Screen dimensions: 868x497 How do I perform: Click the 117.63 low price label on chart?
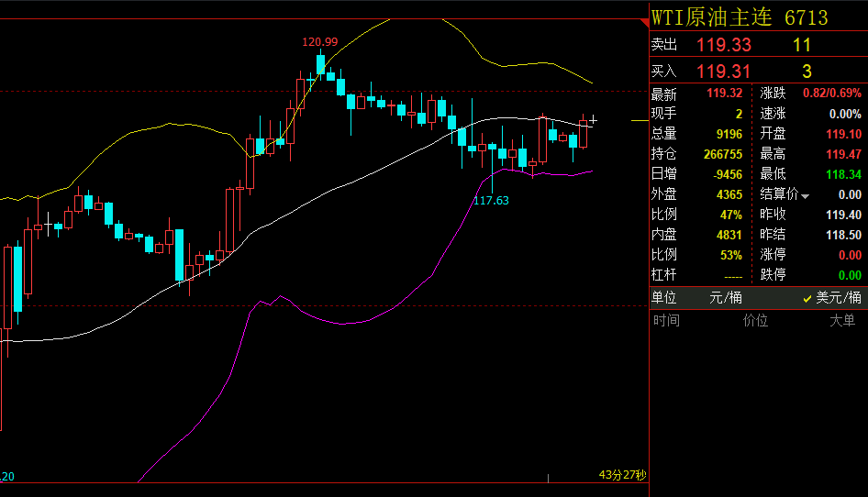(x=491, y=200)
